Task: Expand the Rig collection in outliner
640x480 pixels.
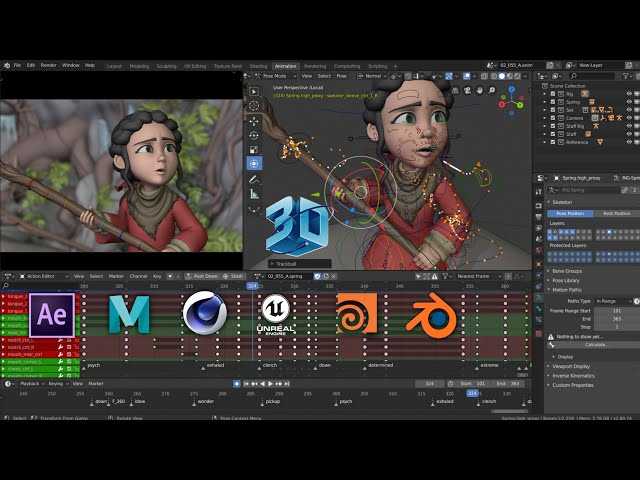Action: point(544,93)
